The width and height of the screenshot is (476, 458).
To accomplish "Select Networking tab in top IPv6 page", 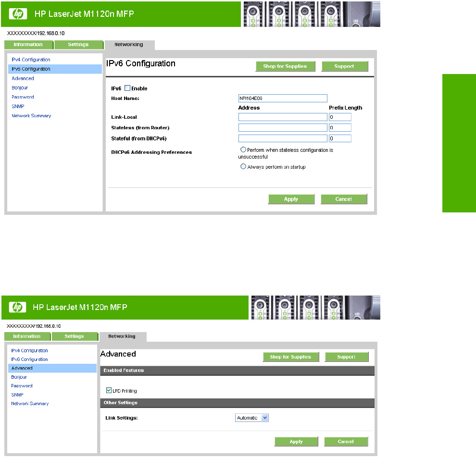I will click(x=129, y=45).
